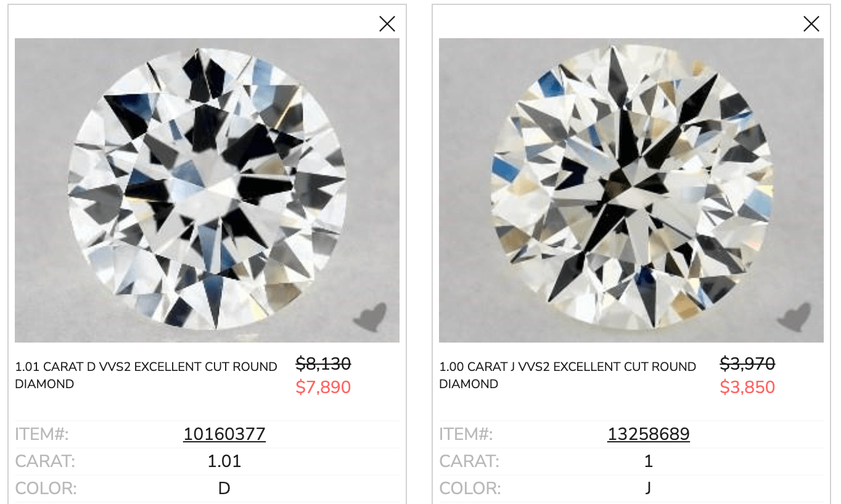Screen dimensions: 841x504
Task: Select the 1.01 carat value
Action: (x=224, y=461)
